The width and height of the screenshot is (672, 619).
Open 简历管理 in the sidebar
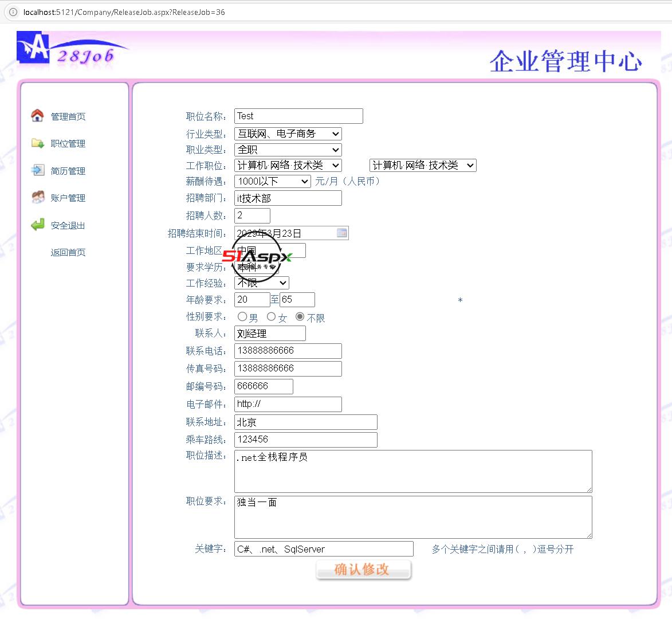pos(68,171)
